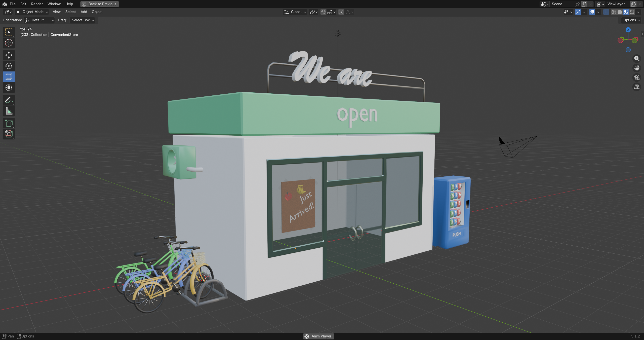Viewport: 644px width, 340px height.
Task: Toggle X-Ray mode
Action: click(606, 12)
